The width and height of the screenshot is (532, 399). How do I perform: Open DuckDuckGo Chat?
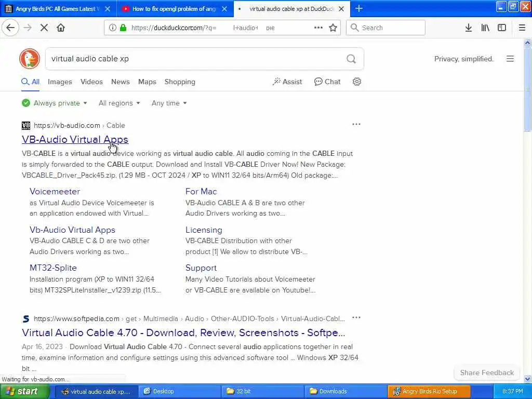click(327, 82)
